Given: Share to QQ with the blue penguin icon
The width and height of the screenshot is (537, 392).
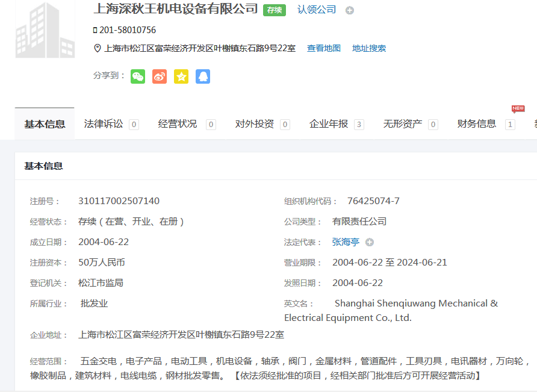Looking at the screenshot, I should click(203, 76).
